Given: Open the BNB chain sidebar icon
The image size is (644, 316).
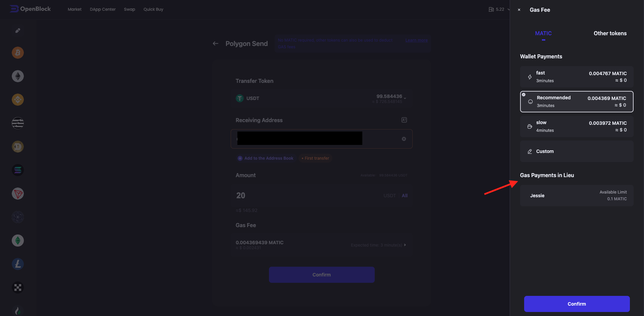Looking at the screenshot, I should (x=18, y=100).
